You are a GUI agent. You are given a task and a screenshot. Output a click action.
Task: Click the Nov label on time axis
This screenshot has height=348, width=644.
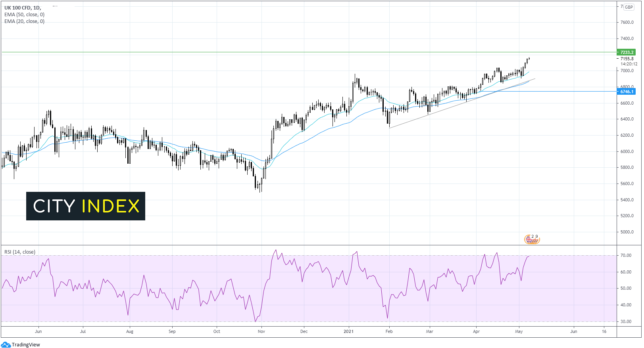click(261, 331)
